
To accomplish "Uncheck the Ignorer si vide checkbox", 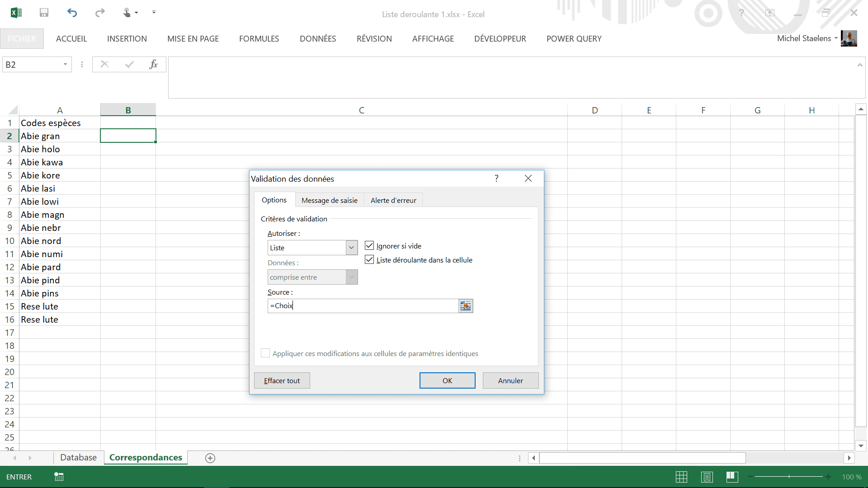I will pyautogui.click(x=369, y=246).
